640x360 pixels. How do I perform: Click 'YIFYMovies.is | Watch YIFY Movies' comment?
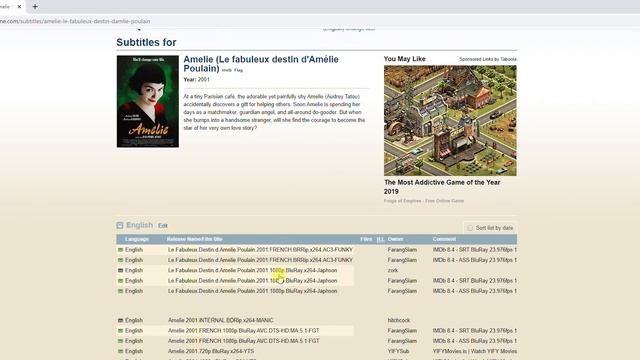coord(475,351)
